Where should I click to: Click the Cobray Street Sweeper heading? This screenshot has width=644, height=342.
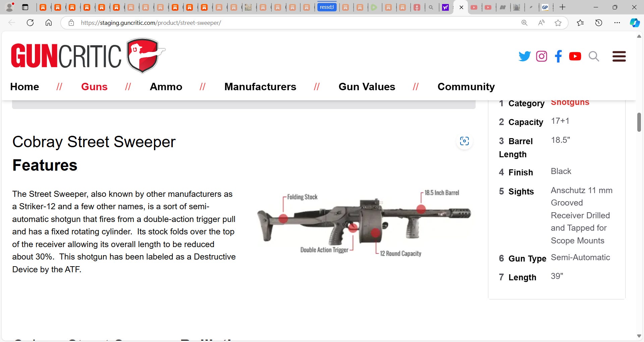click(x=94, y=142)
